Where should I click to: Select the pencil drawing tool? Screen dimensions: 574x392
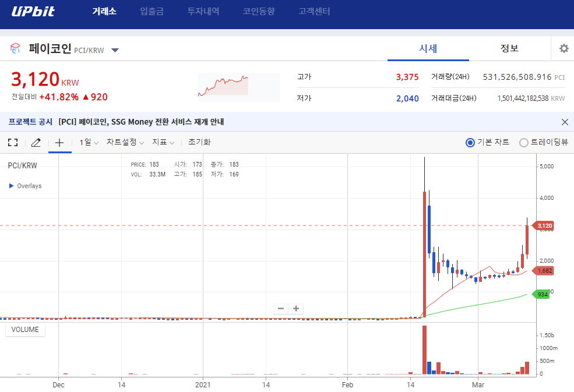pos(36,142)
